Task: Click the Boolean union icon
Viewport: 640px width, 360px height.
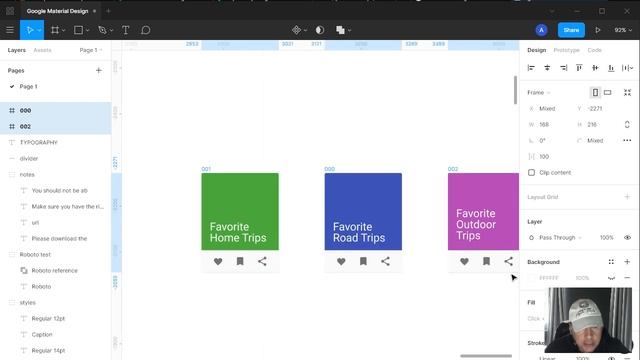Action: coord(340,30)
